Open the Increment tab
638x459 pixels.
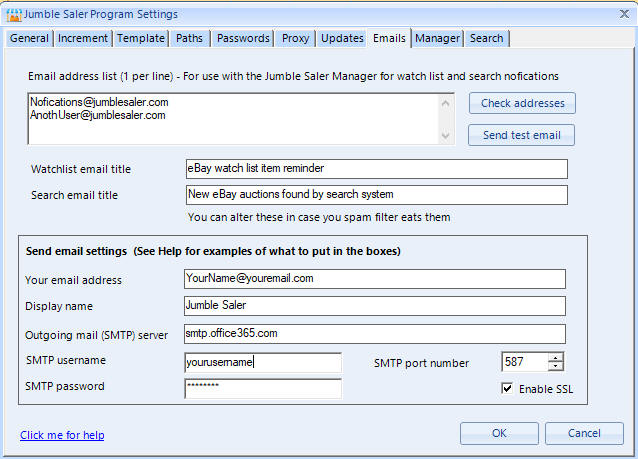[x=83, y=38]
